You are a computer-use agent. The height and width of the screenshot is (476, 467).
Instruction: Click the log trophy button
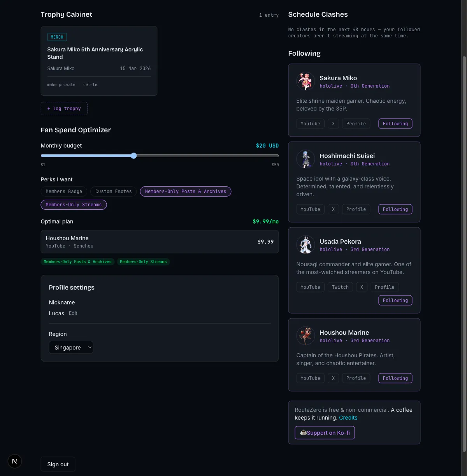click(64, 109)
